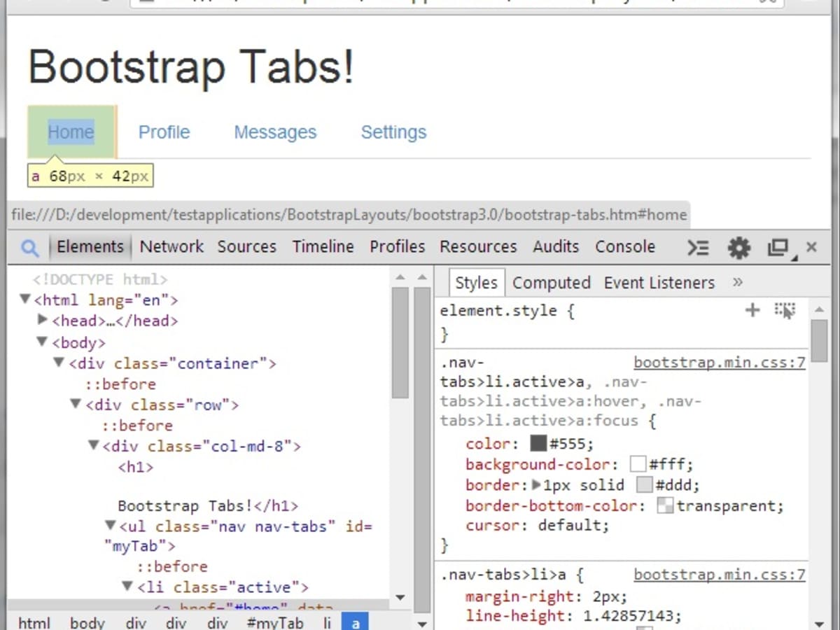Click the Profile tab on the page
This screenshot has height=630, width=840.
[x=164, y=132]
